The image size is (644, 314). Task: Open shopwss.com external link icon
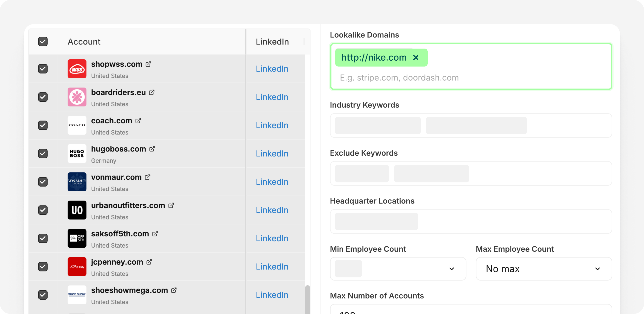point(148,64)
